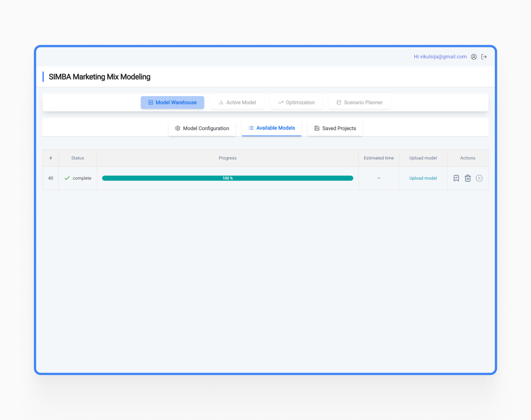This screenshot has height=420, width=531.
Task: Open the Scenario Planner tab
Action: tap(359, 102)
